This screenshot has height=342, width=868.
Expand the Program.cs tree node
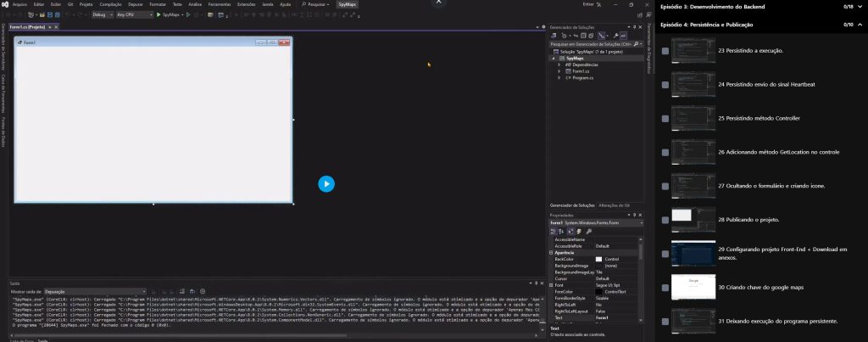tap(559, 78)
